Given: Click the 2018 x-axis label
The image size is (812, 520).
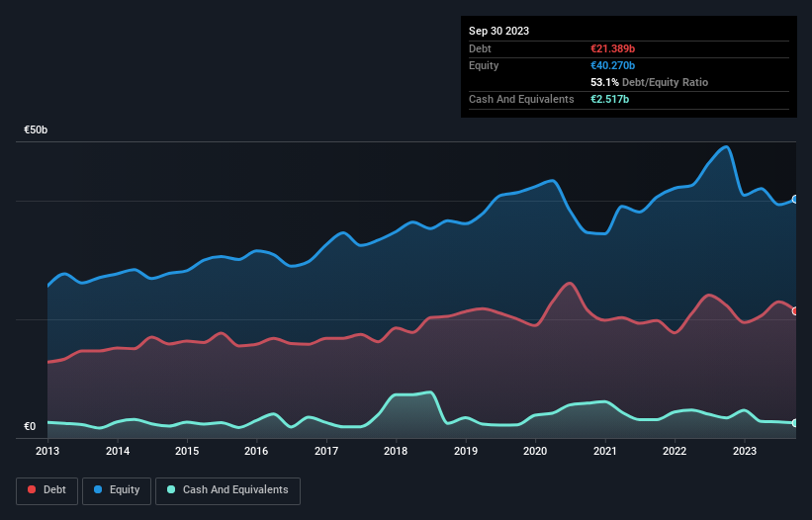Looking at the screenshot, I should pyautogui.click(x=396, y=451).
